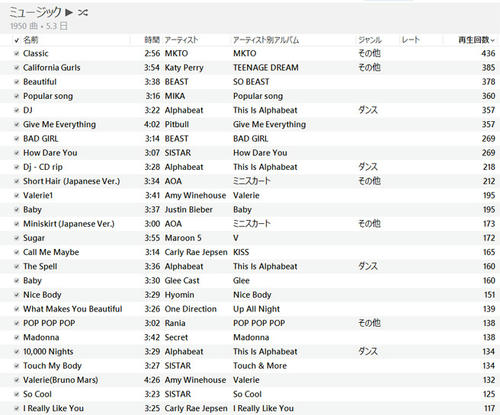Select the song Popular song by MIKA
Image resolution: width=500 pixels, height=415 pixels.
(x=250, y=96)
